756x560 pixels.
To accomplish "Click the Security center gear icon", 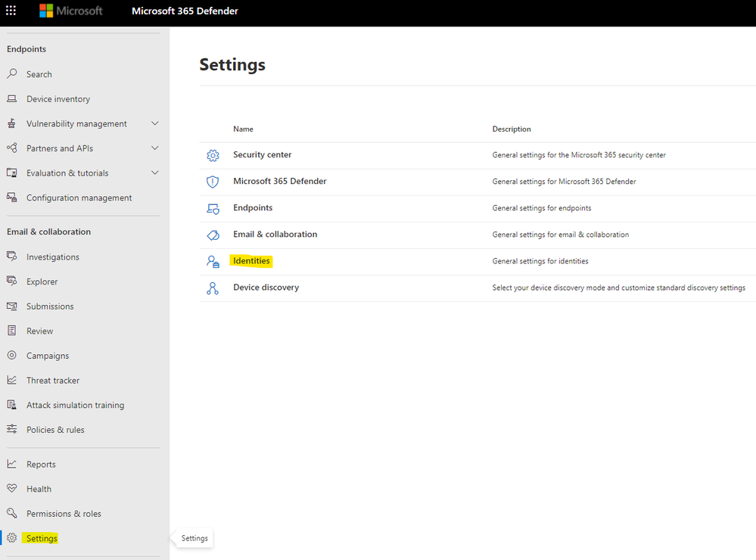I will (x=213, y=155).
